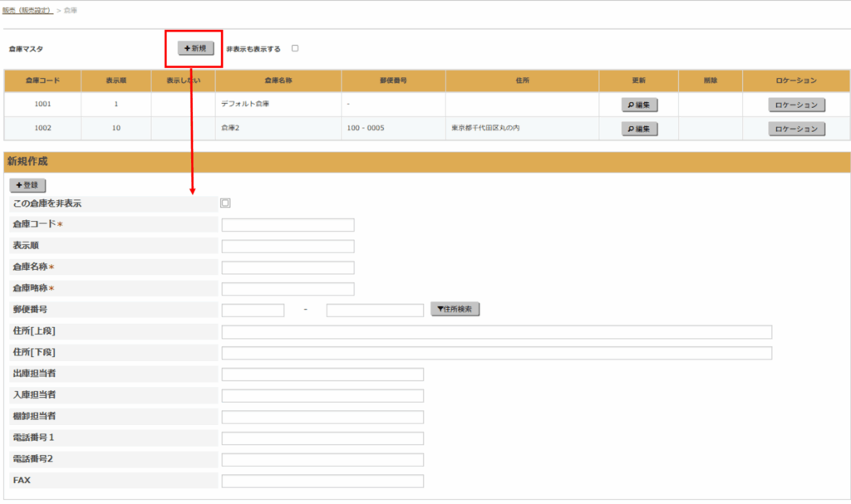Open ロケーション for warehouse 1001

point(796,105)
